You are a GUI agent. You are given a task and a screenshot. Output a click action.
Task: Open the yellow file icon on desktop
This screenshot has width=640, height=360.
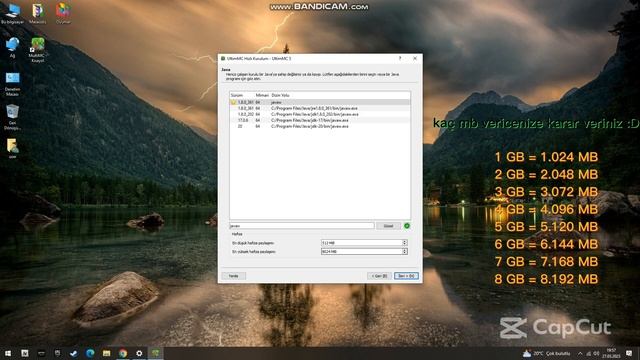(x=13, y=149)
